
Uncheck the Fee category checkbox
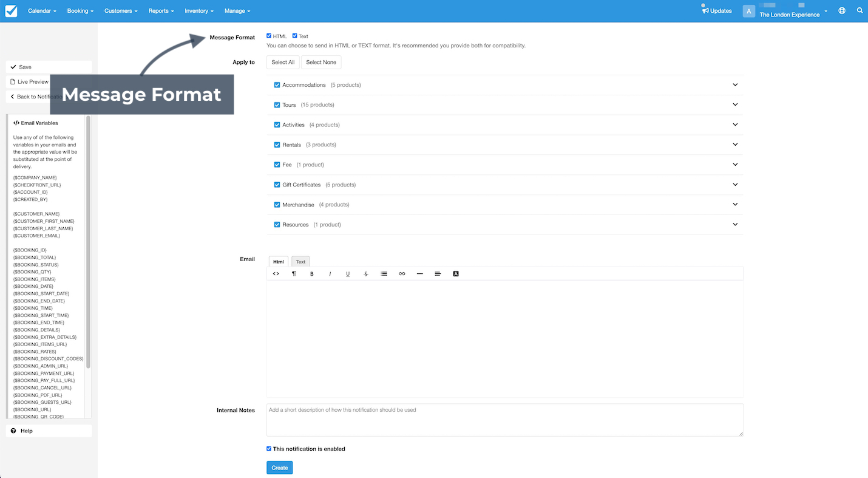point(277,165)
